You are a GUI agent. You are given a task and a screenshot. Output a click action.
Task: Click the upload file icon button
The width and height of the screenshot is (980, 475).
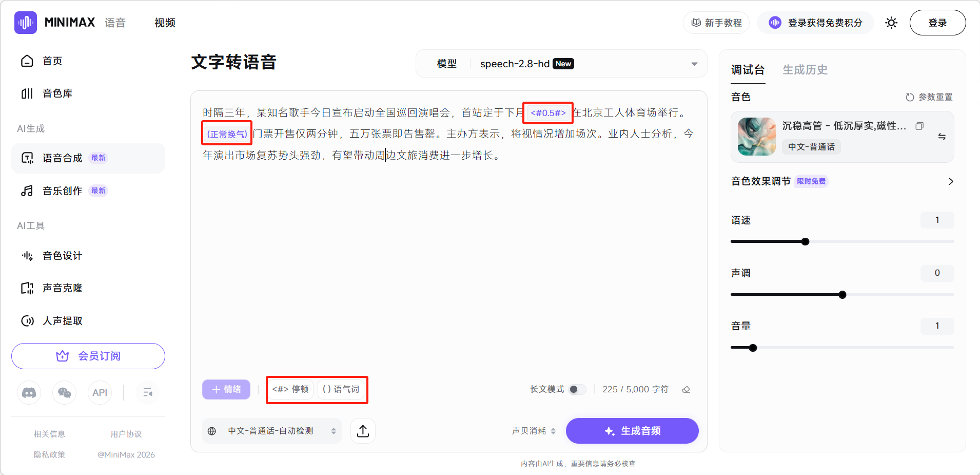[363, 431]
